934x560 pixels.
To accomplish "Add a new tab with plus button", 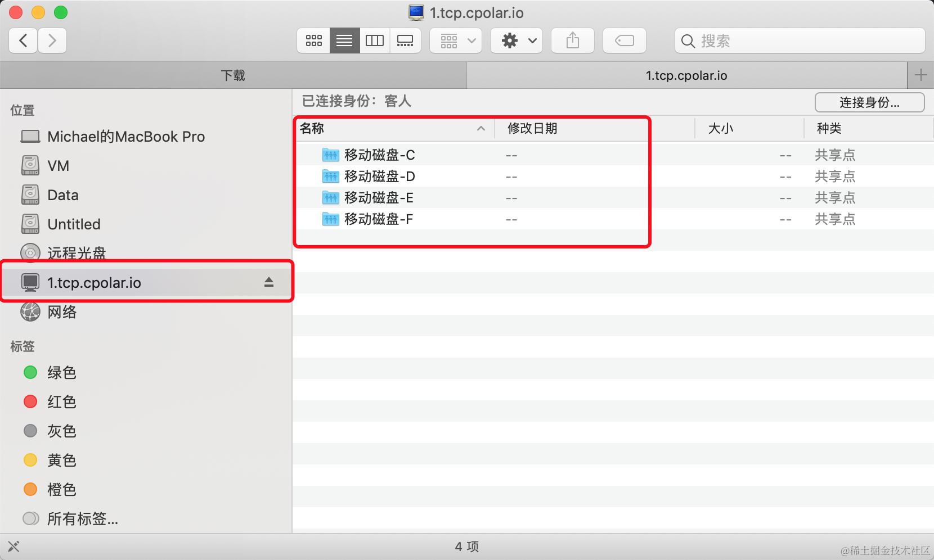I will pos(921,75).
